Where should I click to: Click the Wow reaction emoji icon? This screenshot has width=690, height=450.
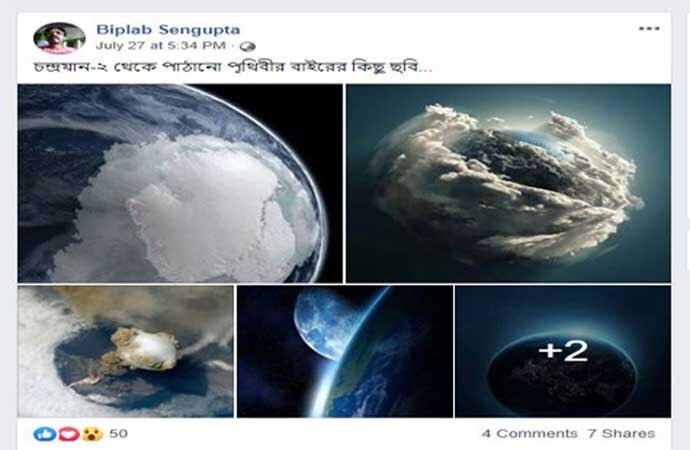tap(92, 434)
